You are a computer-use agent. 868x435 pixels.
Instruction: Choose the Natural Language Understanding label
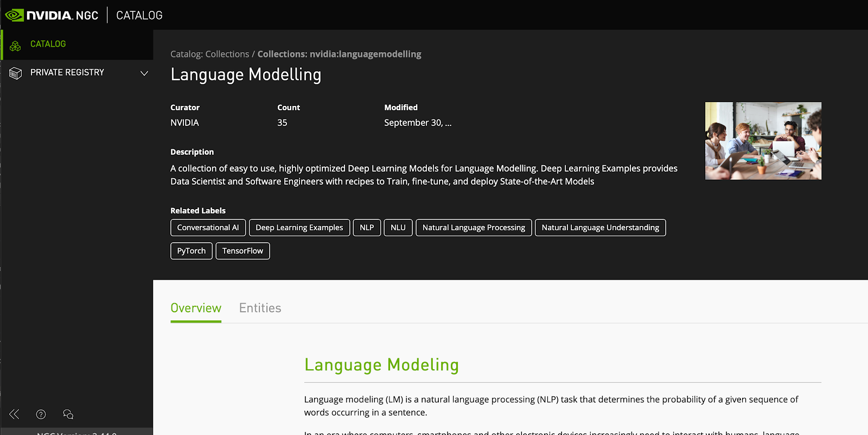click(600, 228)
